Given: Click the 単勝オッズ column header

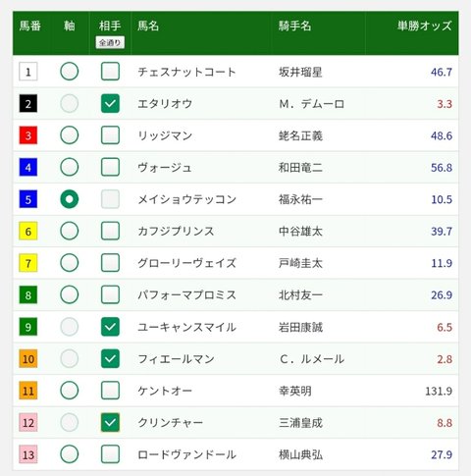Looking at the screenshot, I should click(x=424, y=26).
